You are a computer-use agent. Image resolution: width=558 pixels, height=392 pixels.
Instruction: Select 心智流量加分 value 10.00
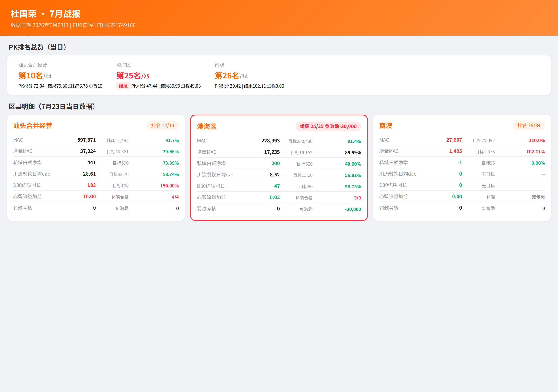click(x=89, y=196)
